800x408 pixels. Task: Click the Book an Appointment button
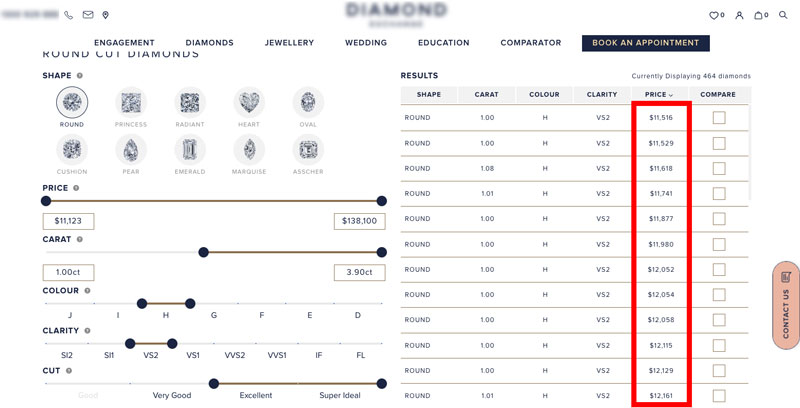(x=645, y=43)
